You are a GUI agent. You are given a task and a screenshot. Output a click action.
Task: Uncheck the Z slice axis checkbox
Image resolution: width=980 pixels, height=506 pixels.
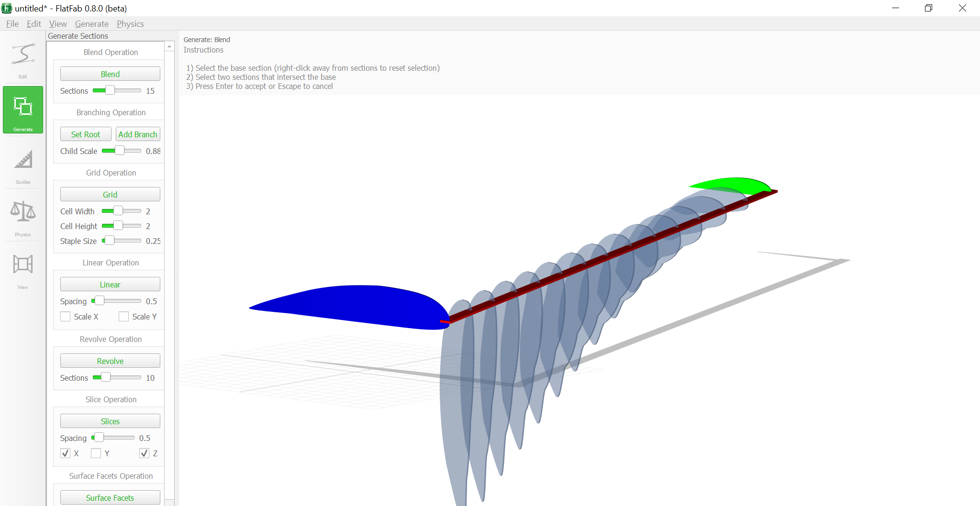(144, 453)
